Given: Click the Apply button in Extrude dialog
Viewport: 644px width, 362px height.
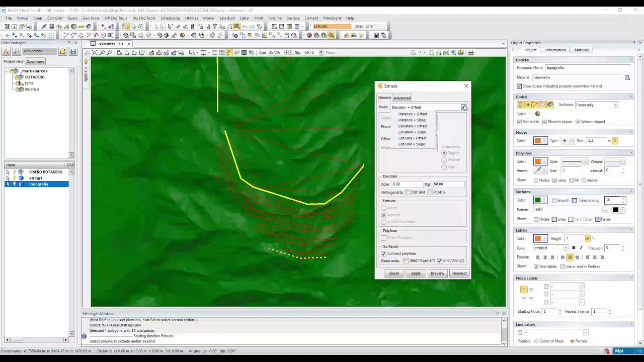Looking at the screenshot, I should (x=416, y=274).
